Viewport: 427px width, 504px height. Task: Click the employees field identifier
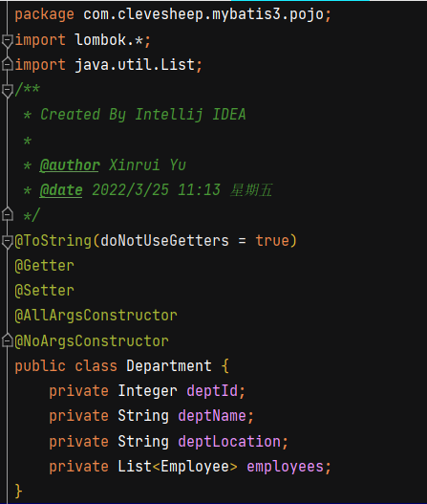tap(285, 466)
